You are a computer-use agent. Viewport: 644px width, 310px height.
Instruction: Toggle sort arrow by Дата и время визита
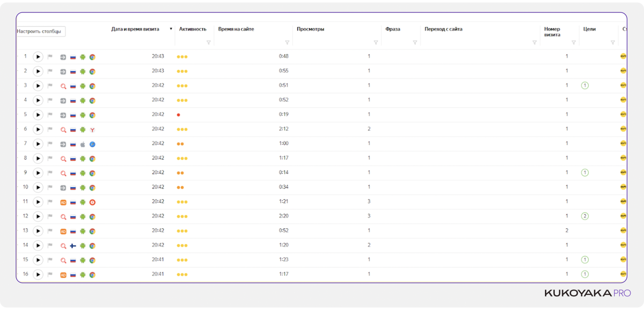point(171,29)
